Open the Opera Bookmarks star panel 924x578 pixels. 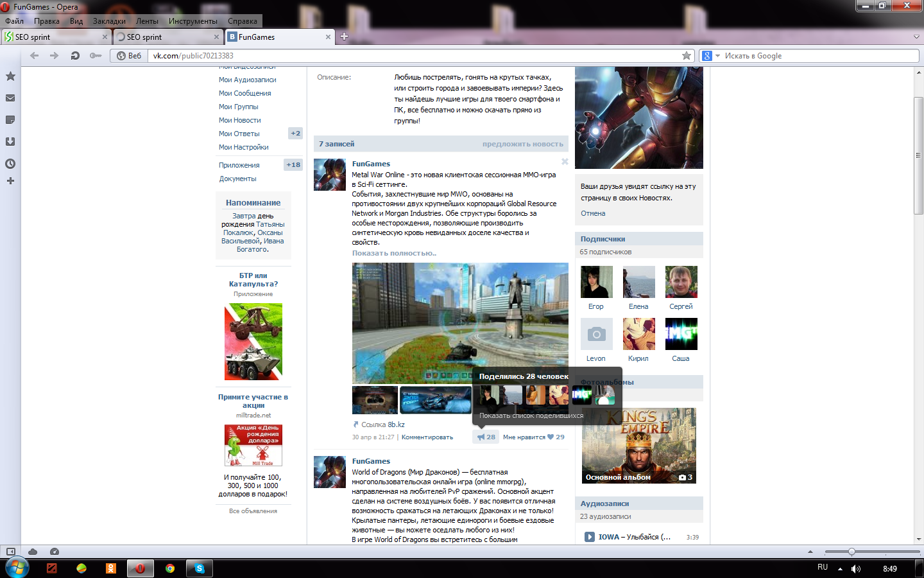(x=10, y=76)
